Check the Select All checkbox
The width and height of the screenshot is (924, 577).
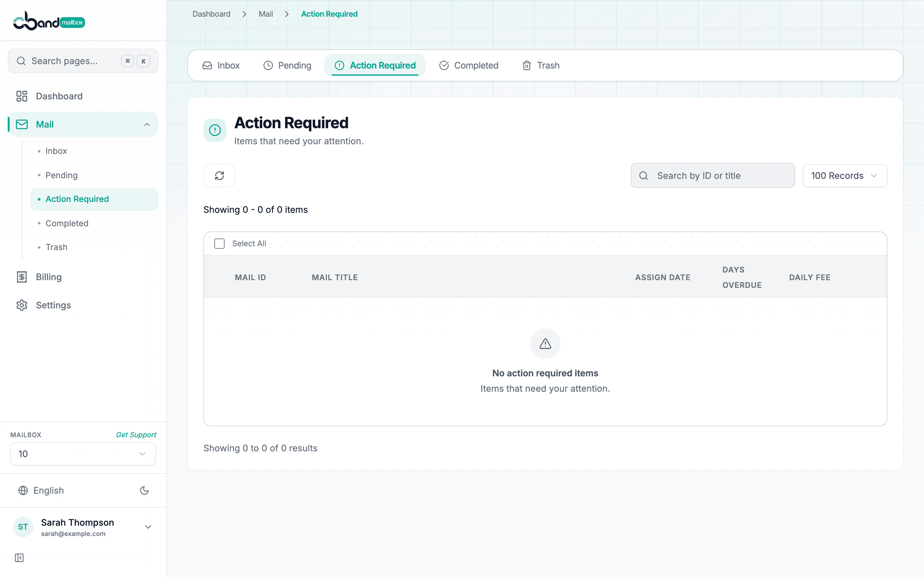coord(219,244)
